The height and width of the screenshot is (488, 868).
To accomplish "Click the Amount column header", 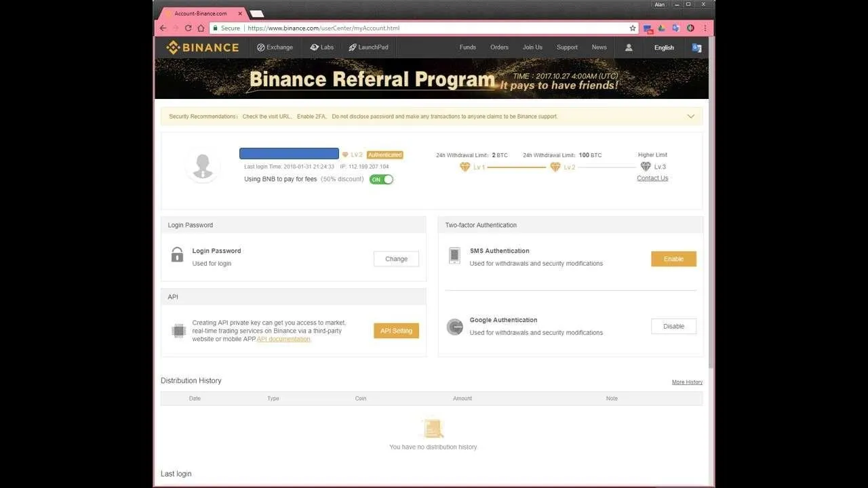I will pos(462,399).
